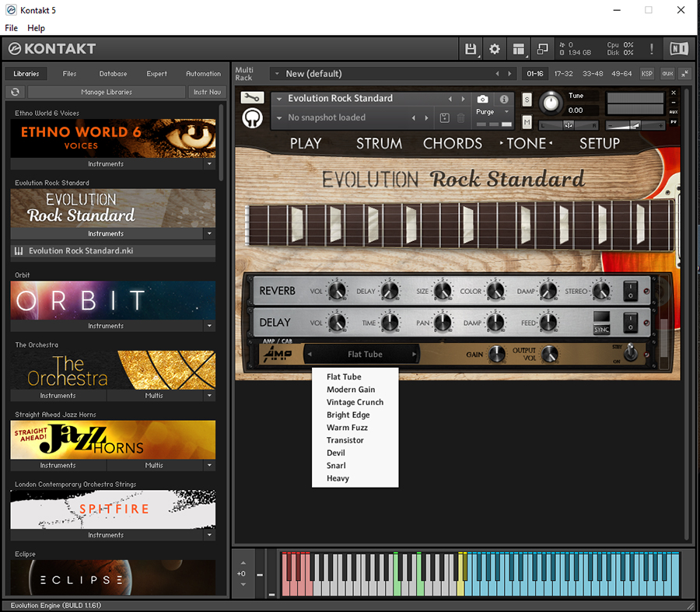
Task: Switch to the STRUM tab
Action: [379, 143]
